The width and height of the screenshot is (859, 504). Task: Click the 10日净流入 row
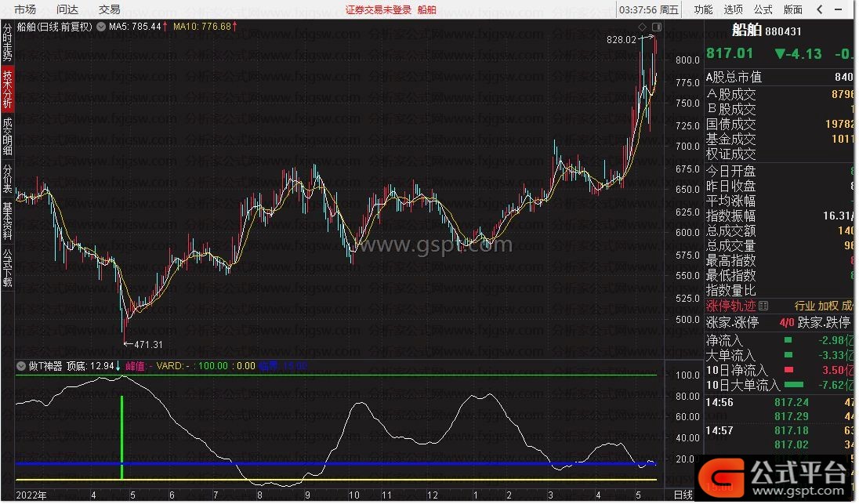pyautogui.click(x=780, y=370)
